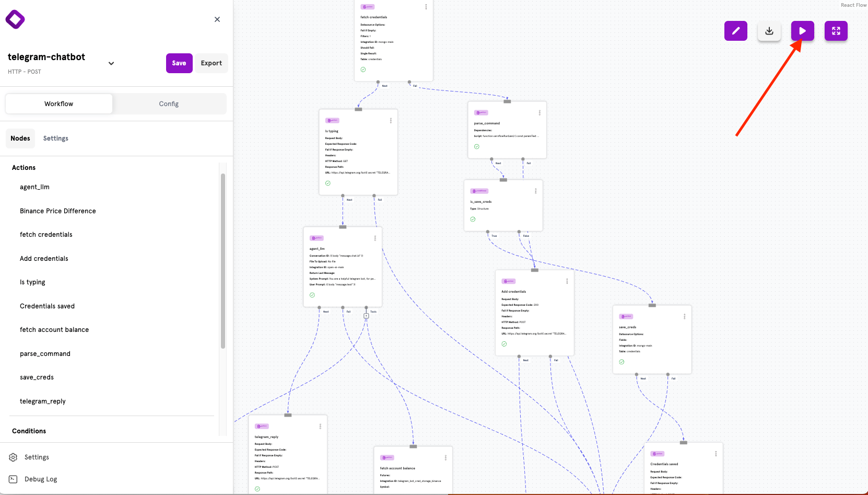Open options menu on Add credentials node

tap(567, 281)
